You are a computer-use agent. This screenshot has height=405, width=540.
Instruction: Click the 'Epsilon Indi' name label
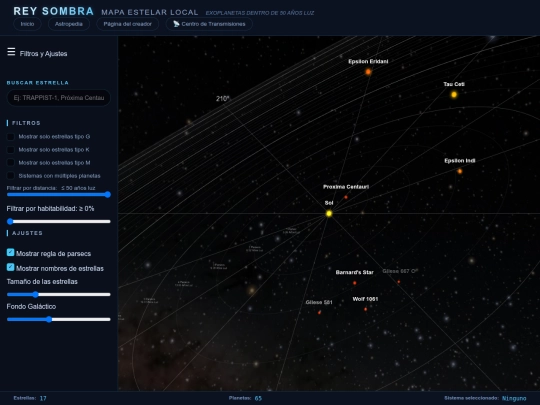(x=459, y=160)
